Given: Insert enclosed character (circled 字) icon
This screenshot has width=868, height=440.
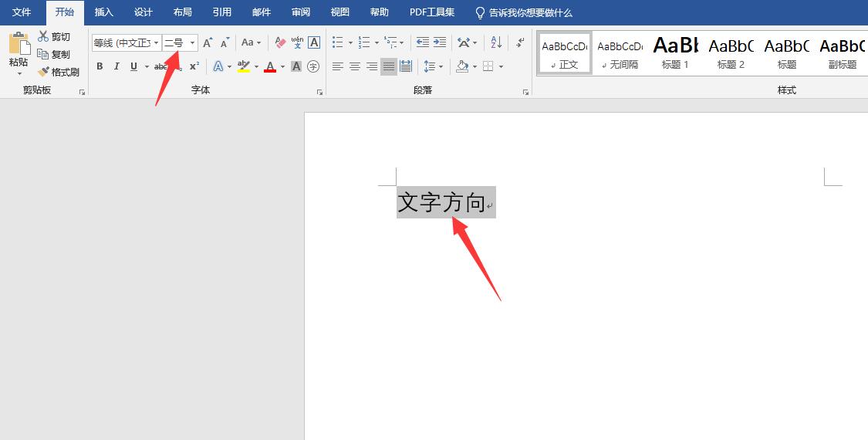Looking at the screenshot, I should [313, 66].
